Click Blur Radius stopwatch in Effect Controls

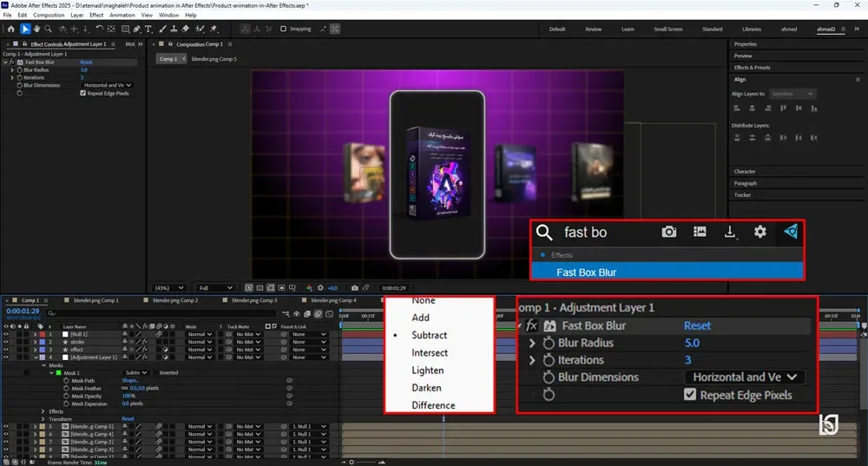[20, 70]
